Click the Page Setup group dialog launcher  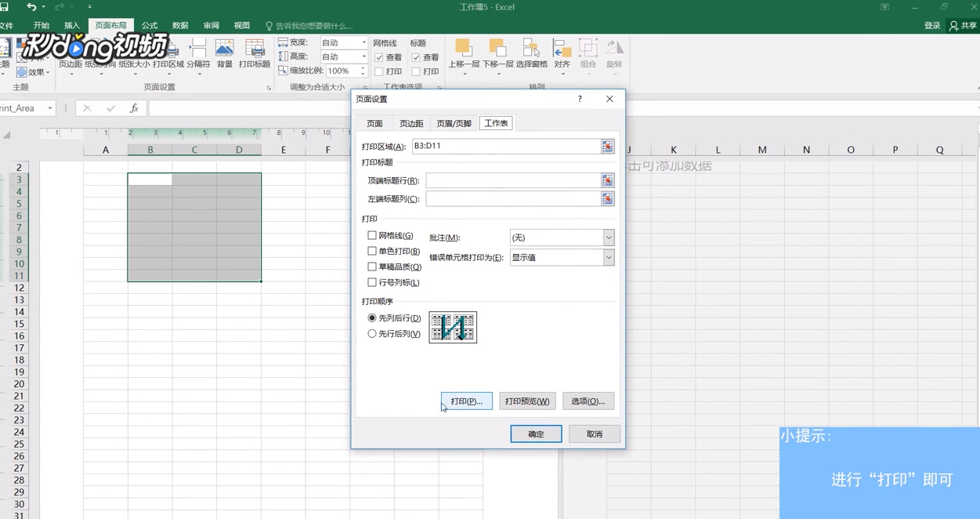pos(269,88)
